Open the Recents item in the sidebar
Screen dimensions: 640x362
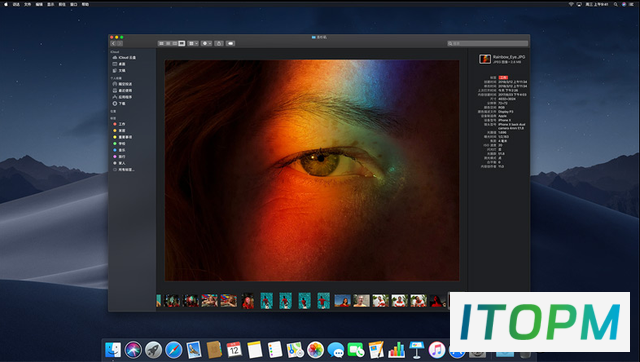[122, 91]
